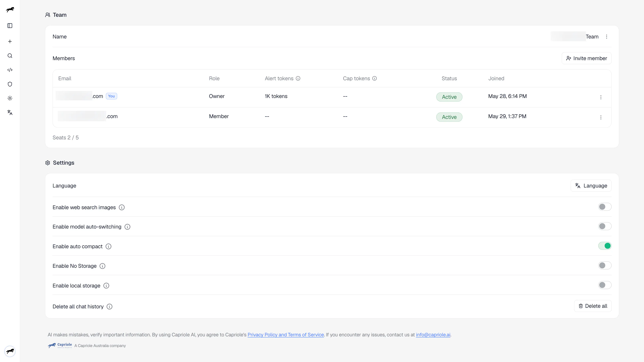Click the Capriole Investments footer logo
Viewport: 644px width, 362px height.
pyautogui.click(x=60, y=345)
